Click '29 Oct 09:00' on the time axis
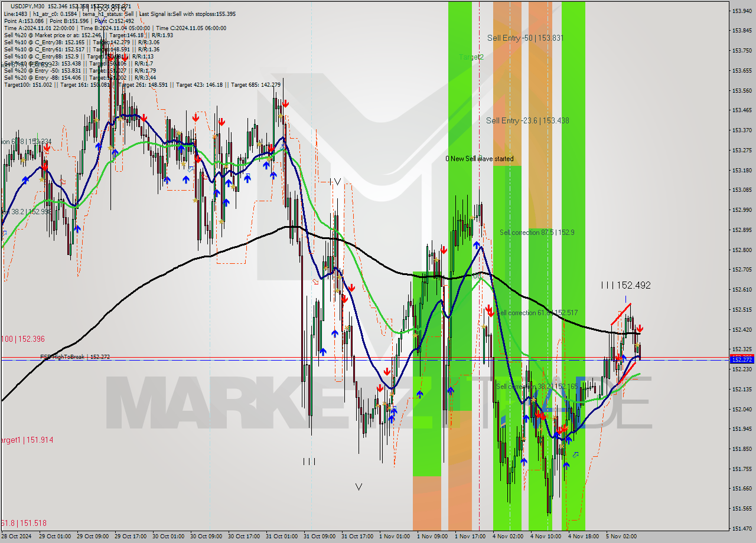 pos(92,537)
